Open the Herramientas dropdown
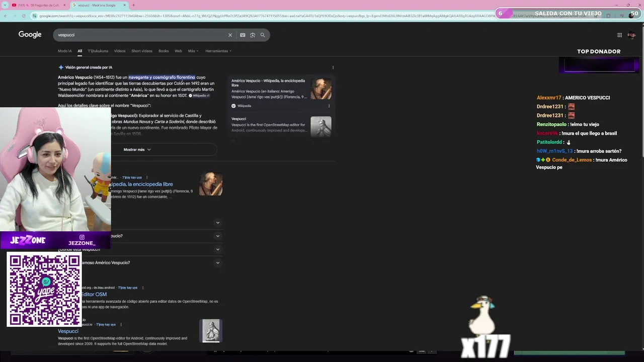644x362 pixels. (x=218, y=51)
